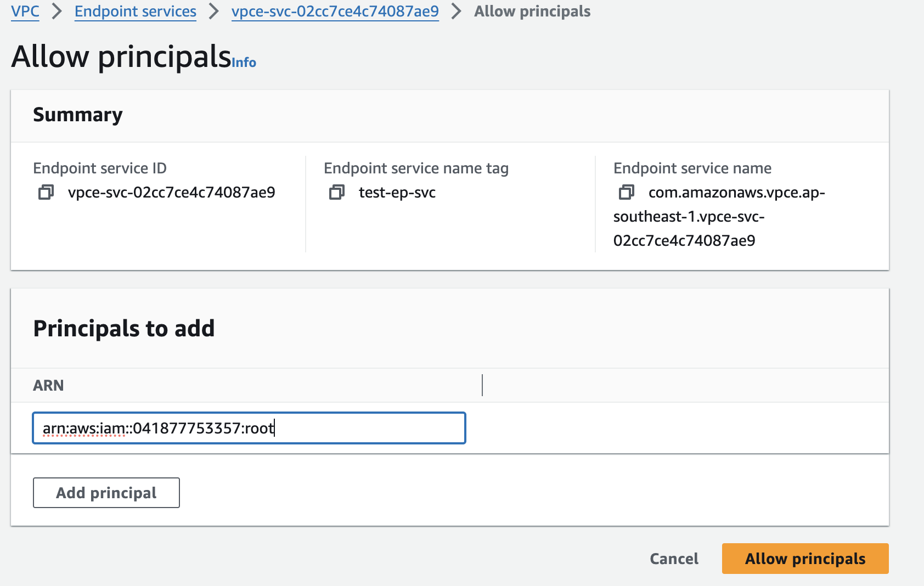The image size is (924, 586).
Task: Cancel adding principals
Action: [x=674, y=559]
